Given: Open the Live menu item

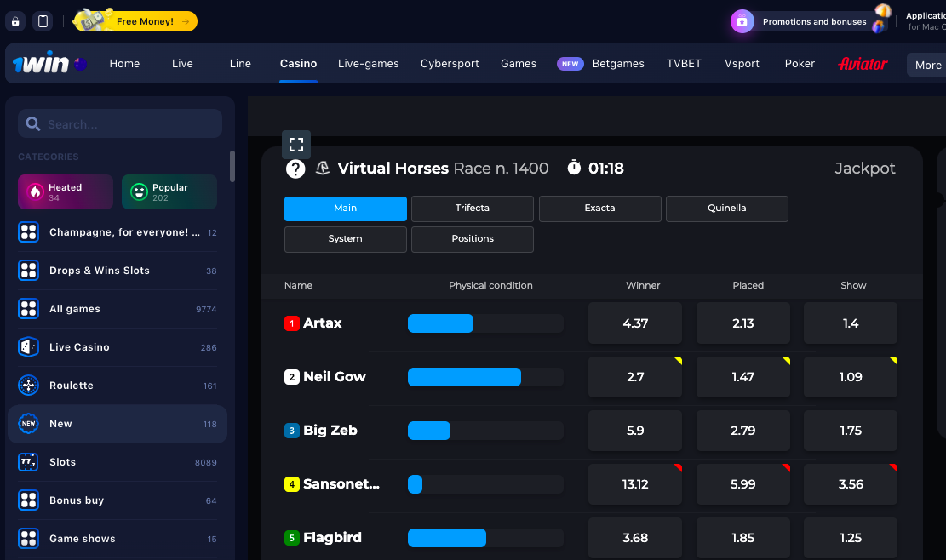Looking at the screenshot, I should (182, 63).
